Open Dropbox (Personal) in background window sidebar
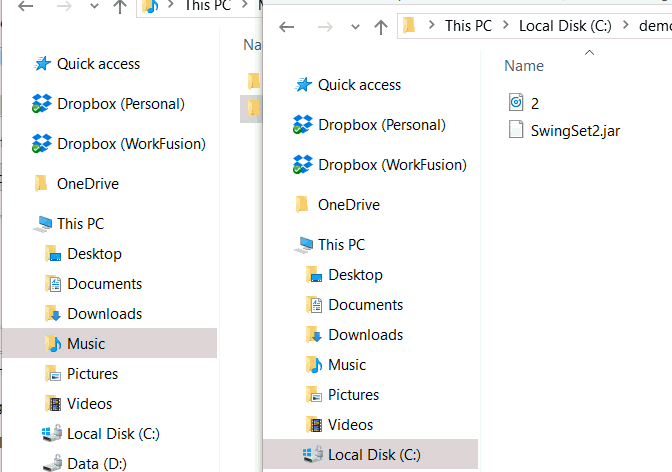672x472 pixels. 120,104
